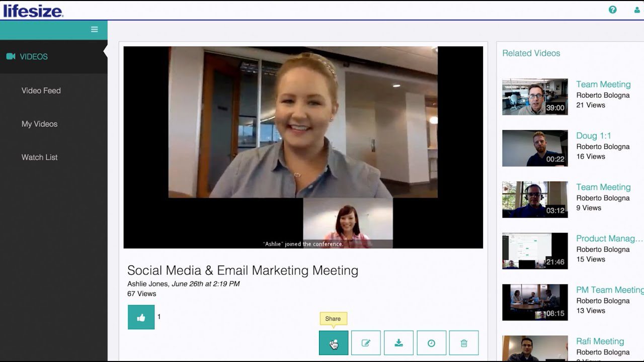
Task: Open the user account profile icon
Action: [637, 10]
